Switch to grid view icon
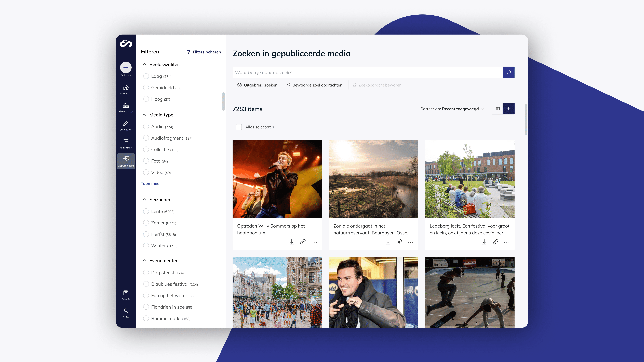 click(508, 109)
